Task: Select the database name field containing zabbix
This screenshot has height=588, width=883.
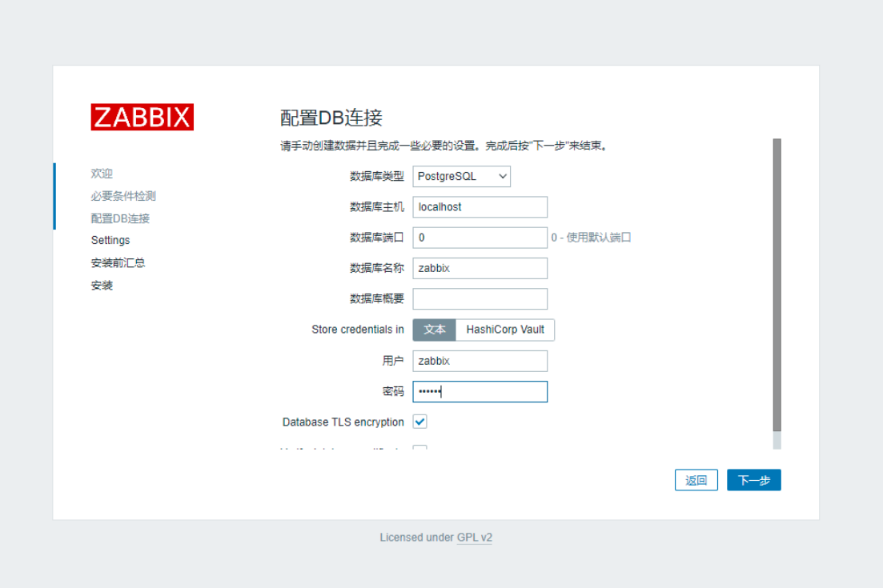Action: [x=480, y=268]
